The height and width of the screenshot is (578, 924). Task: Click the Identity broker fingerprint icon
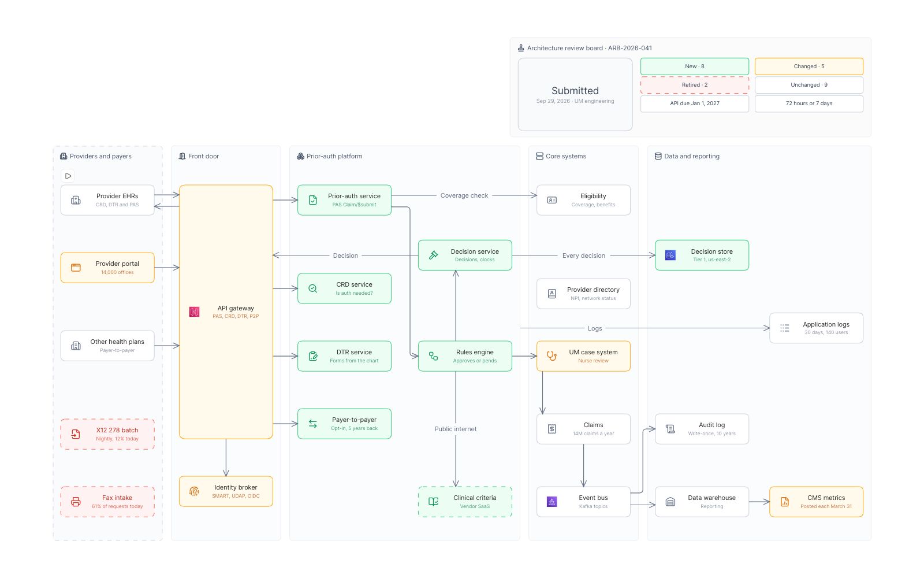194,491
